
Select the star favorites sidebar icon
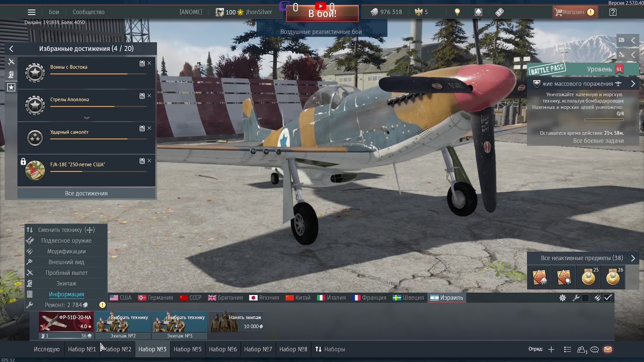click(x=11, y=87)
